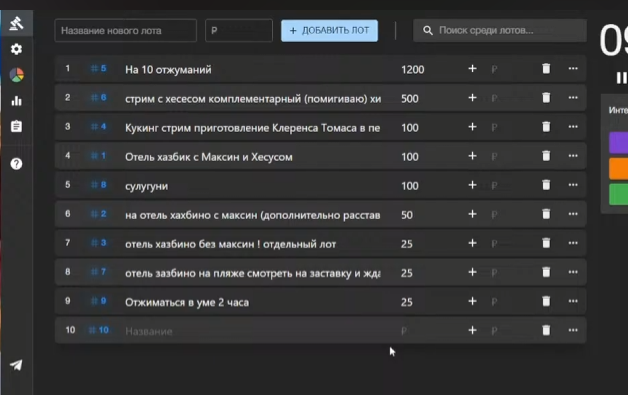
Task: Open more options for 'на отель хахбино' lot
Action: tap(573, 214)
